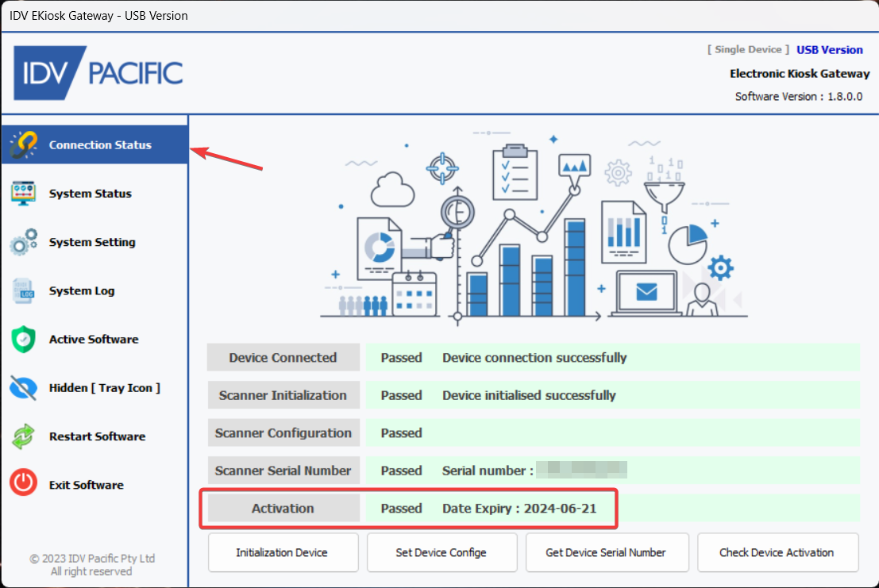This screenshot has width=879, height=588.
Task: Click the System Log file icon
Action: click(x=24, y=290)
